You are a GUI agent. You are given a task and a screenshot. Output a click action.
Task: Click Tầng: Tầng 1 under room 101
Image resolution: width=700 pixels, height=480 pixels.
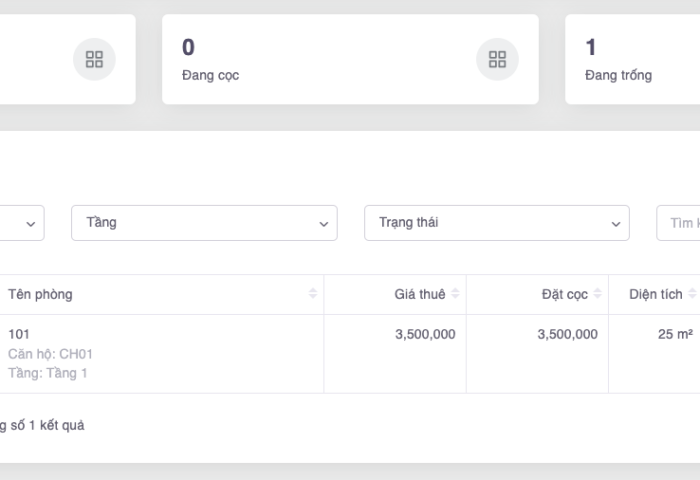[48, 373]
